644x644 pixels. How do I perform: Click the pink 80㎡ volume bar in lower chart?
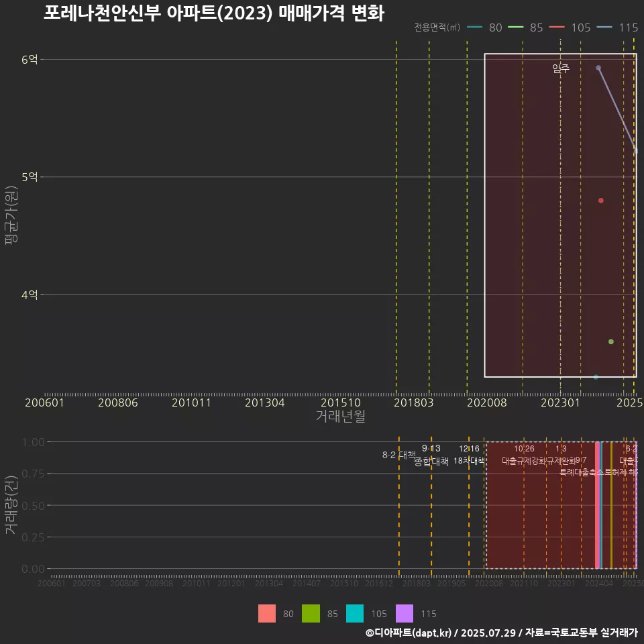(597, 505)
